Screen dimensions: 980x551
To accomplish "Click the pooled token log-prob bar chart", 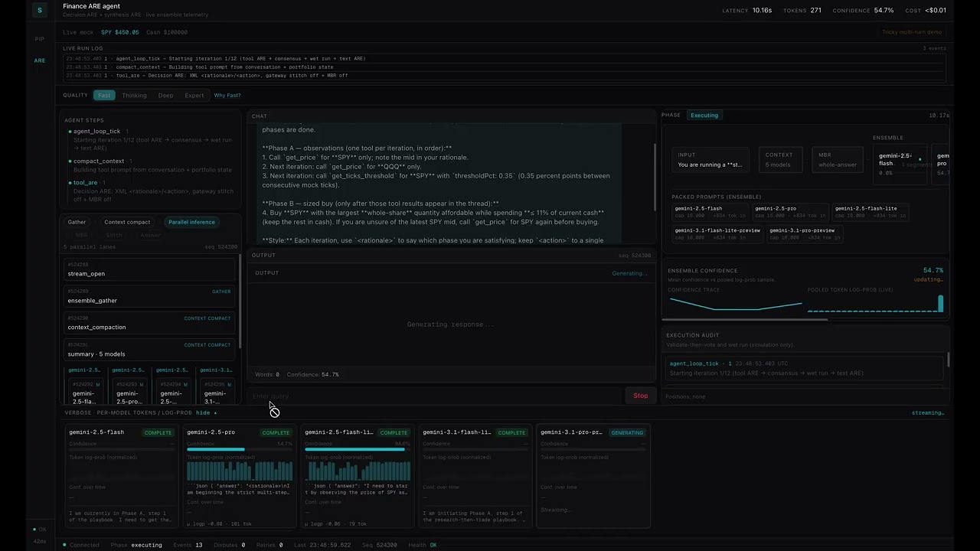I will [875, 303].
